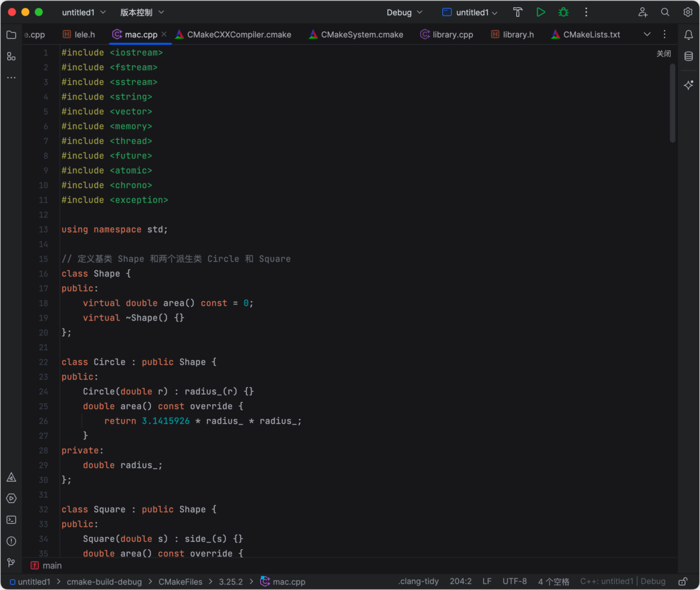The width and height of the screenshot is (700, 590).
Task: Open more run actions menu
Action: coord(586,13)
